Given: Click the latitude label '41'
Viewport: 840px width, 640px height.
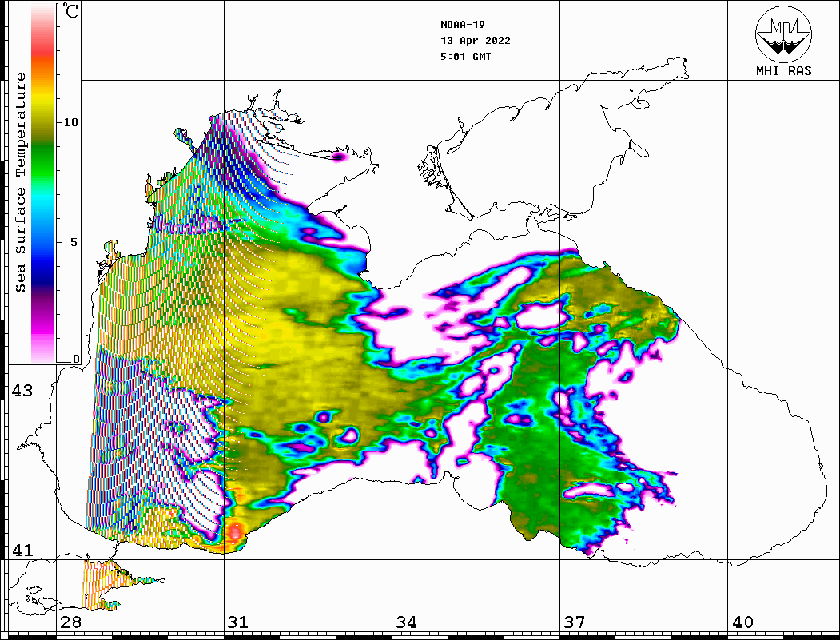Looking at the screenshot, I should (x=22, y=550).
